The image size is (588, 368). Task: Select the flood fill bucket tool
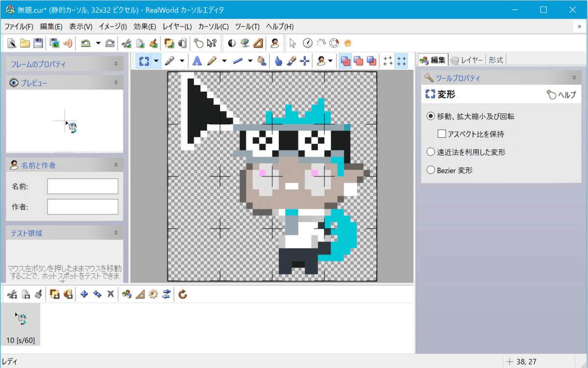262,61
